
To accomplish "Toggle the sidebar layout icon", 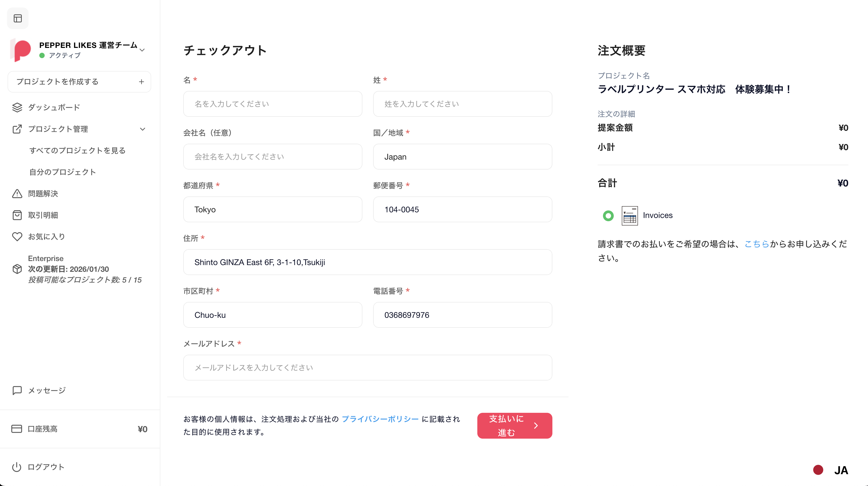I will [x=18, y=18].
